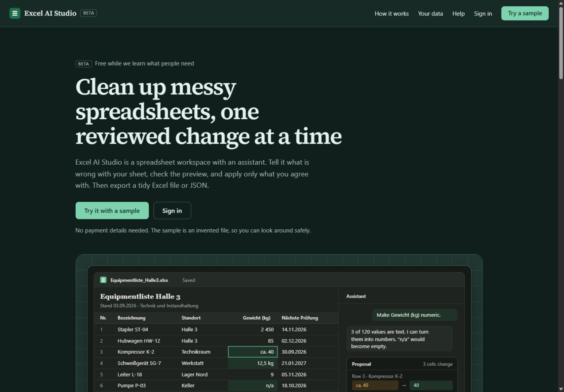Click the Excel AI Studio brand name
564x392 pixels.
click(x=50, y=13)
